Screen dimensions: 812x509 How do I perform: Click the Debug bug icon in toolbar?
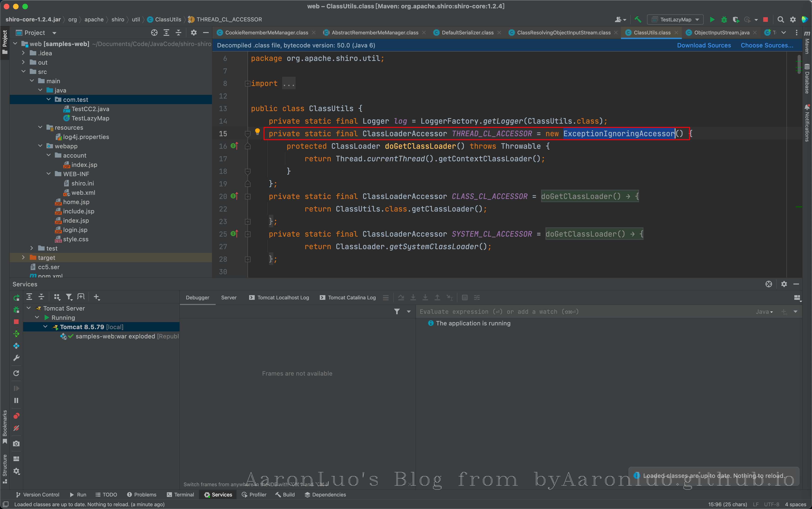724,20
